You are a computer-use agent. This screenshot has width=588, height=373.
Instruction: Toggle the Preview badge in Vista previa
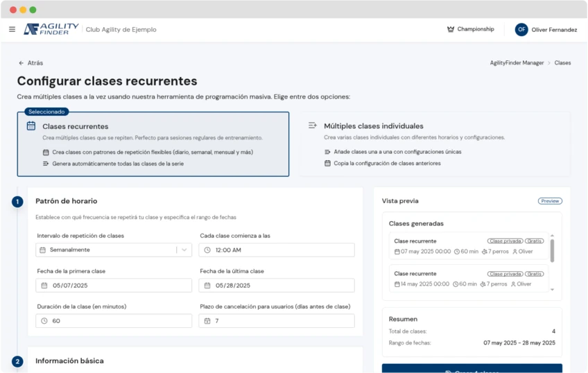coord(550,201)
